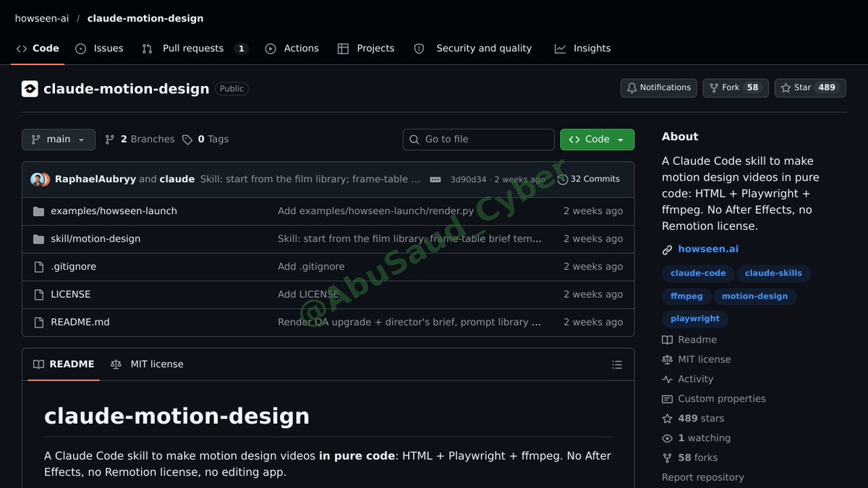868x488 pixels.
Task: Click the icon beside Custom properties
Action: [667, 399]
